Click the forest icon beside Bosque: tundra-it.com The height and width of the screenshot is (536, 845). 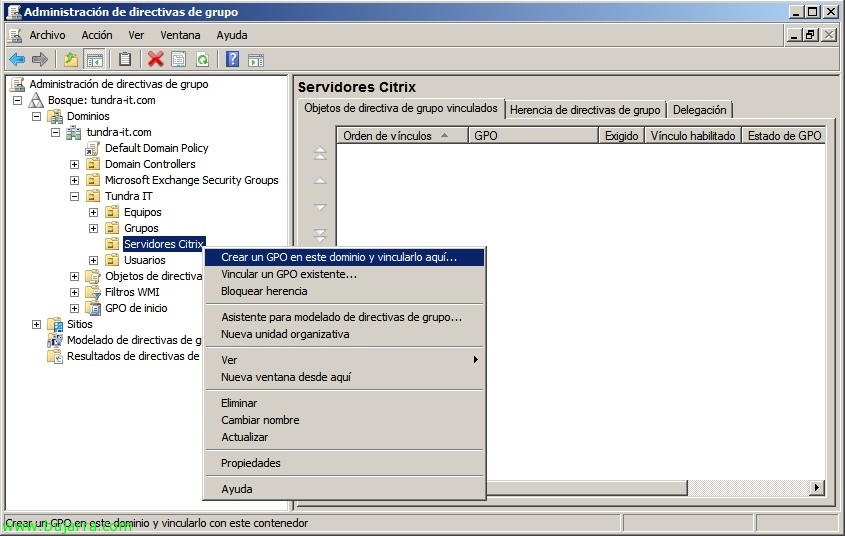36,100
